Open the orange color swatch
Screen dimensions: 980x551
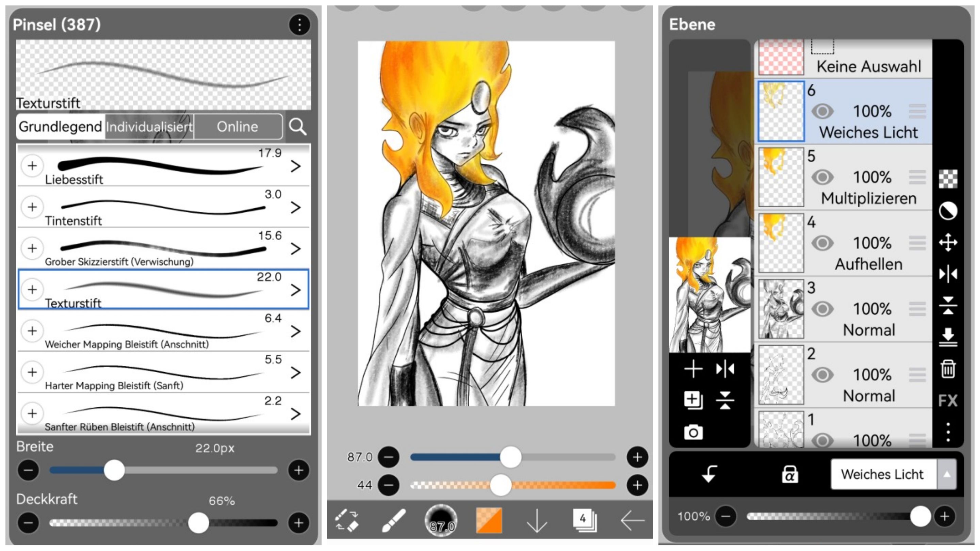tap(489, 520)
